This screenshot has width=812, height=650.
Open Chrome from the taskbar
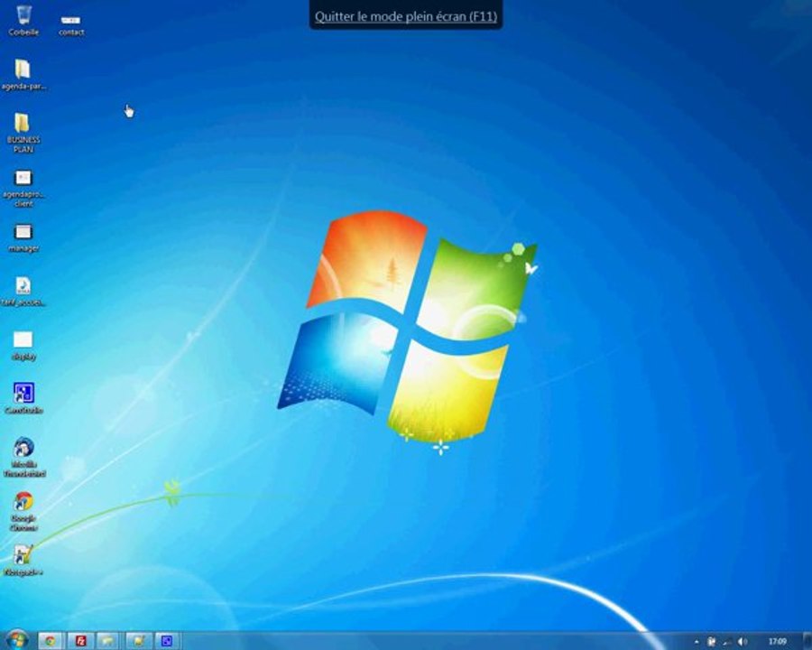click(x=51, y=641)
